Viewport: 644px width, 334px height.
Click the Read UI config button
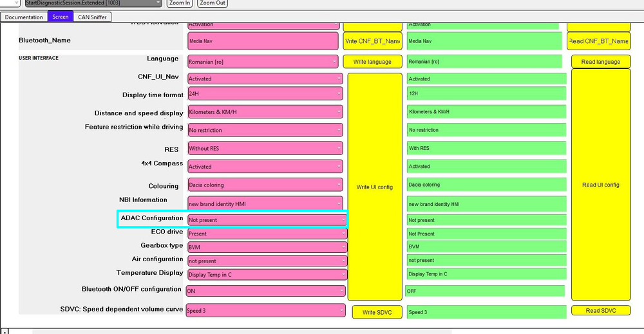pos(600,185)
